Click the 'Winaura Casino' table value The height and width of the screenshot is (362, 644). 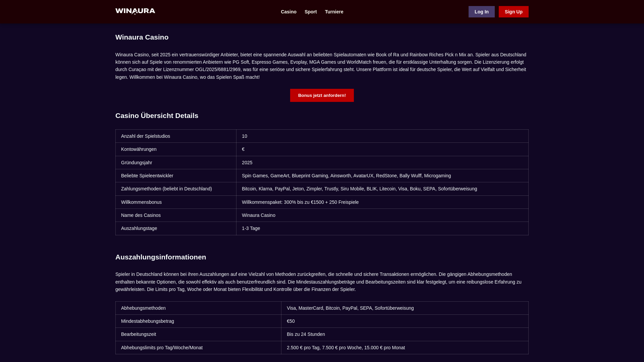pyautogui.click(x=382, y=215)
